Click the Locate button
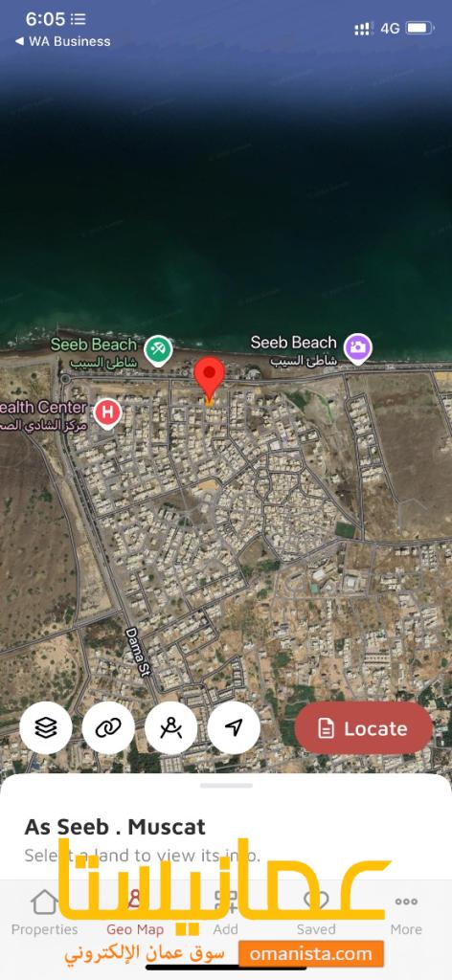Viewport: 452px width, 980px height. tap(363, 728)
